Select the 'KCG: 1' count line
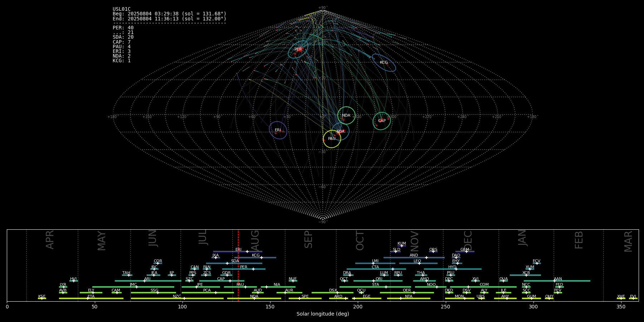Image resolution: width=644 pixels, height=322 pixels. pyautogui.click(x=122, y=61)
